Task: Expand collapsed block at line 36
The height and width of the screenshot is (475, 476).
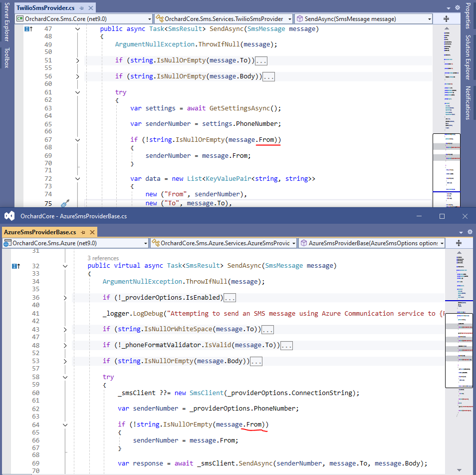Action: click(65, 298)
